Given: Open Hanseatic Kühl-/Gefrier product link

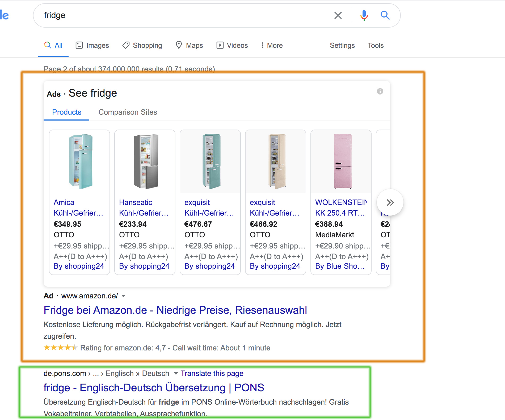Looking at the screenshot, I should point(144,208).
